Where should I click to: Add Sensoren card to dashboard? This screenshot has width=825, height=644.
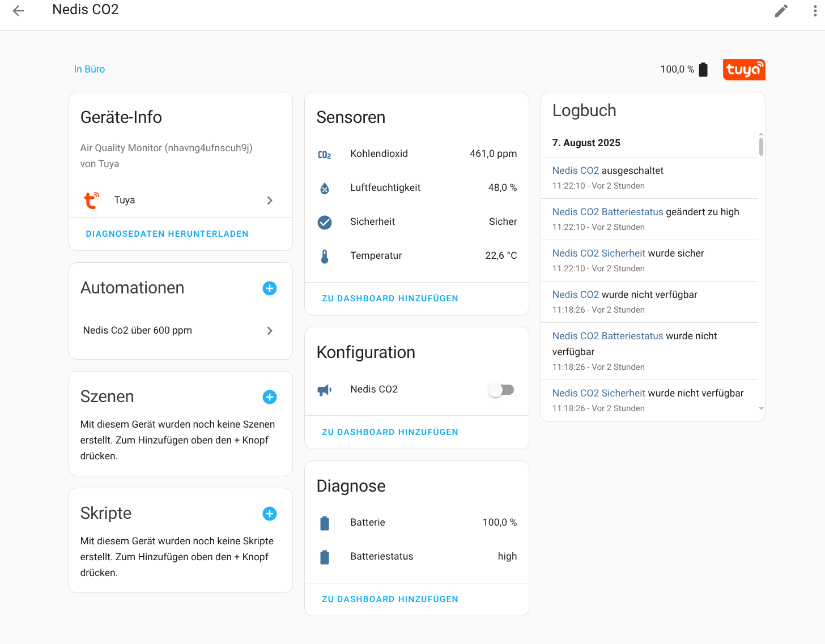[390, 298]
